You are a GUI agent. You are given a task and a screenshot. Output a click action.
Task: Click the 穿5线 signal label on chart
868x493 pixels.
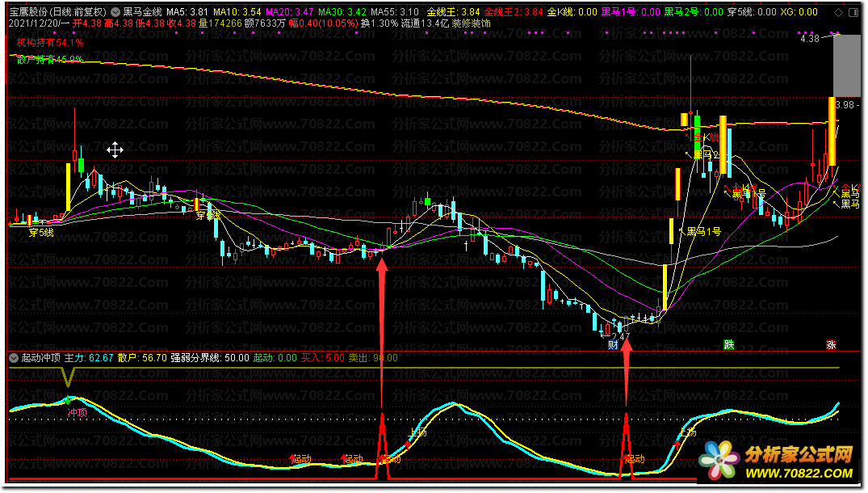point(41,233)
